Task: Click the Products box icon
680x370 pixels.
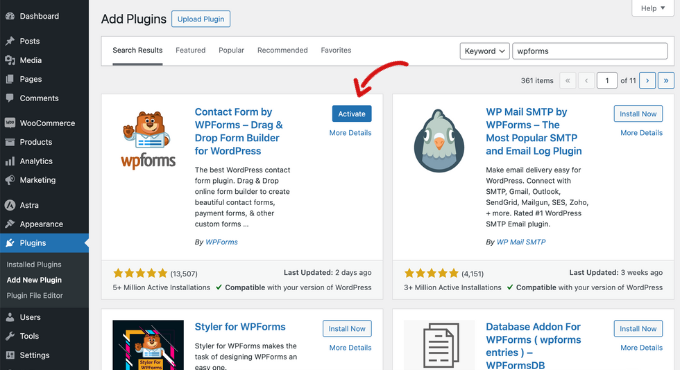Action: [10, 142]
